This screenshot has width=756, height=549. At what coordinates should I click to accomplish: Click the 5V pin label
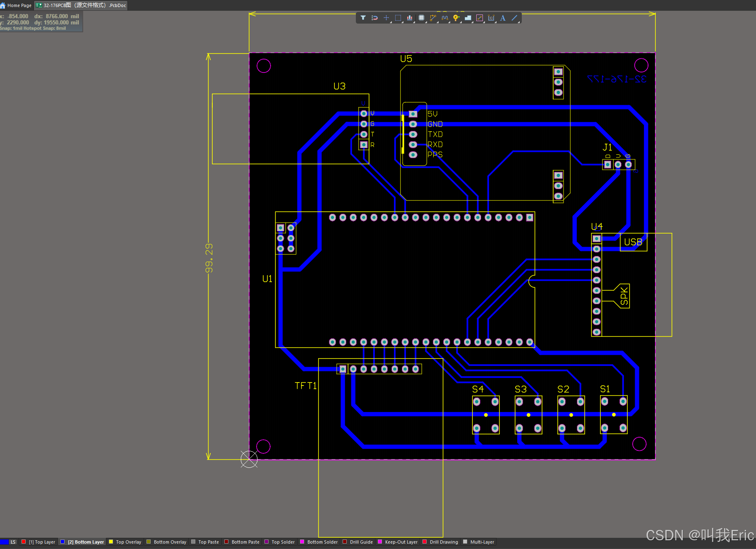click(432, 114)
